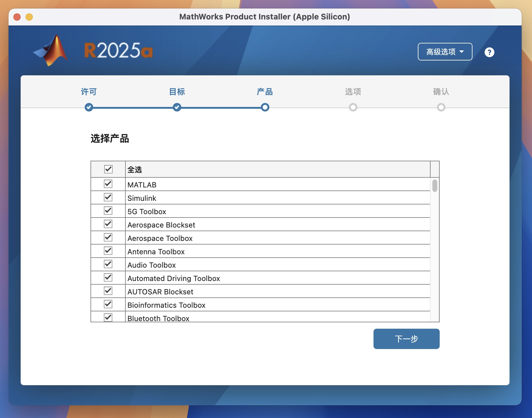Toggle the Antenna Toolbox checkbox

108,251
